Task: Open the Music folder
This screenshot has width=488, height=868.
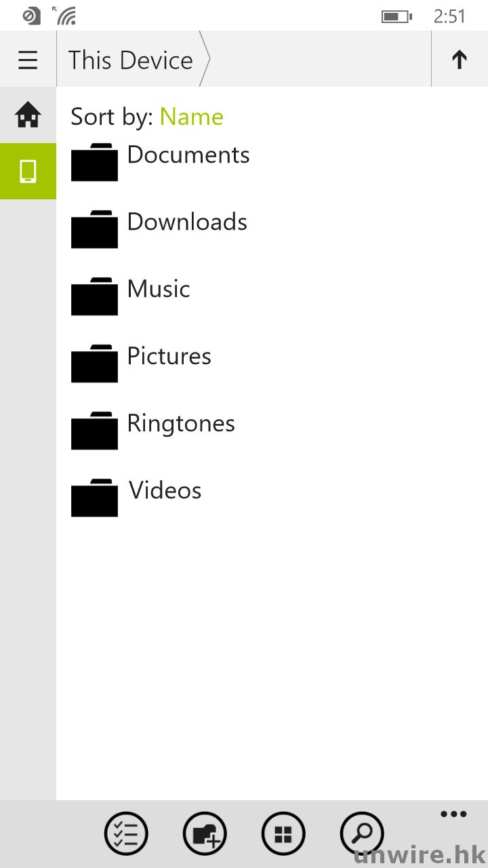Action: click(159, 290)
